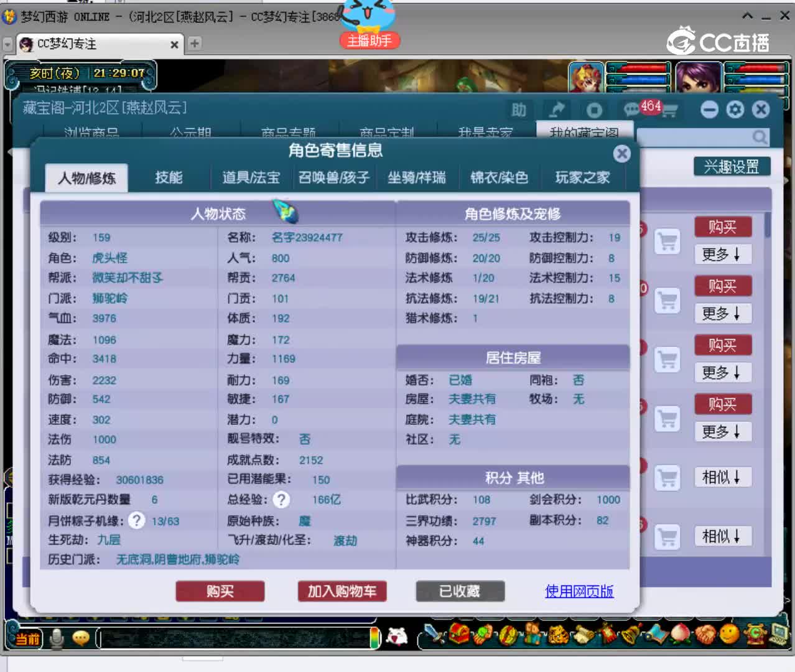Screen dimensions: 795x672
Task: Click the question mark beside 月饼粽子机缘
Action: 136,520
